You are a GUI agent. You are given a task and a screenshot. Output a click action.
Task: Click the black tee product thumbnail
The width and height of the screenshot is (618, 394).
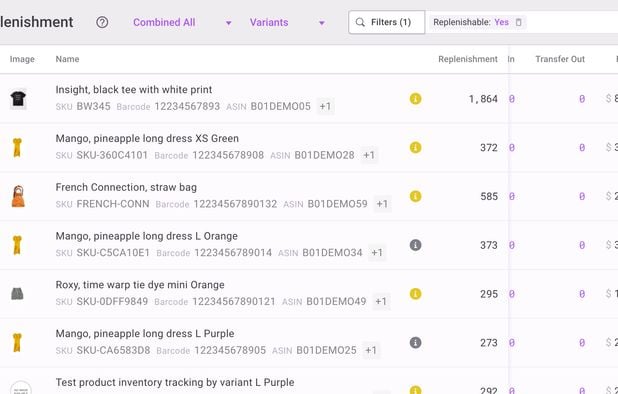(x=18, y=98)
